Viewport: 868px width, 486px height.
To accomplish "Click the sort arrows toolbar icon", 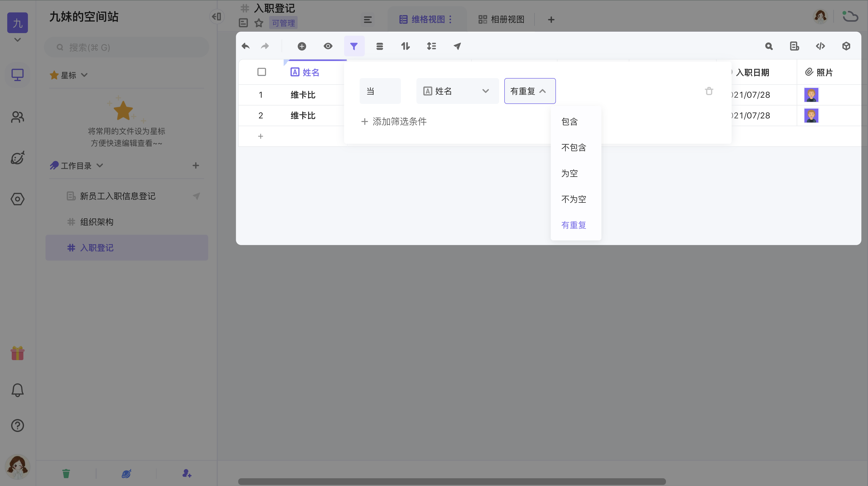I will 405,46.
